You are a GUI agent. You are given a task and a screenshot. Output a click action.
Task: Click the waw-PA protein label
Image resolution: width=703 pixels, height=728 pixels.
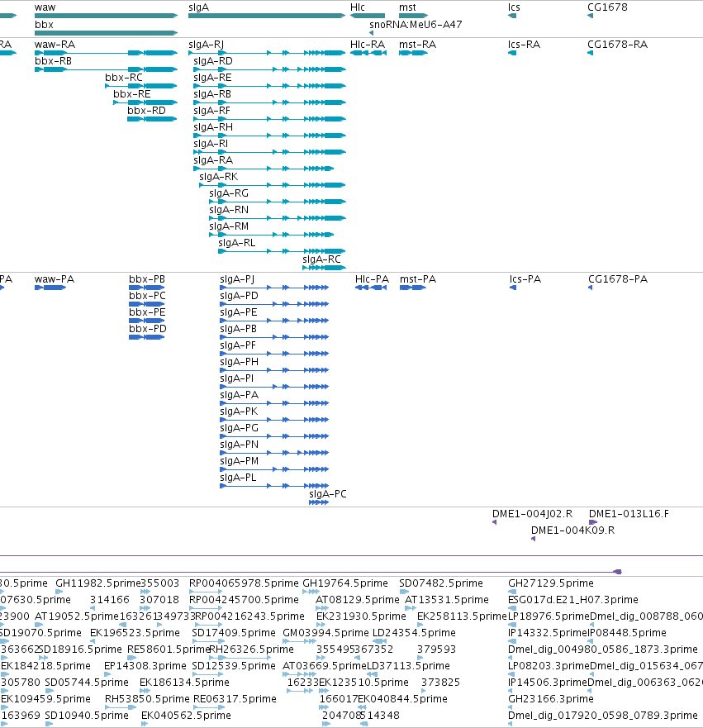point(55,279)
